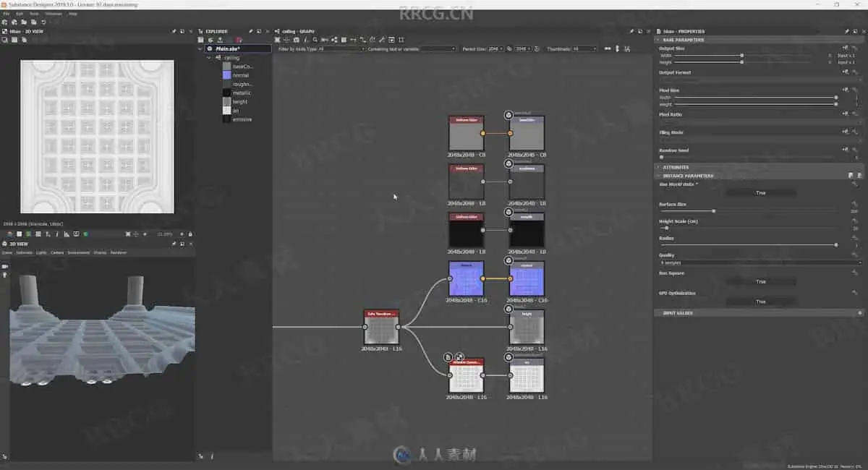
Task: Click the Containing text or variable field
Action: 438,48
